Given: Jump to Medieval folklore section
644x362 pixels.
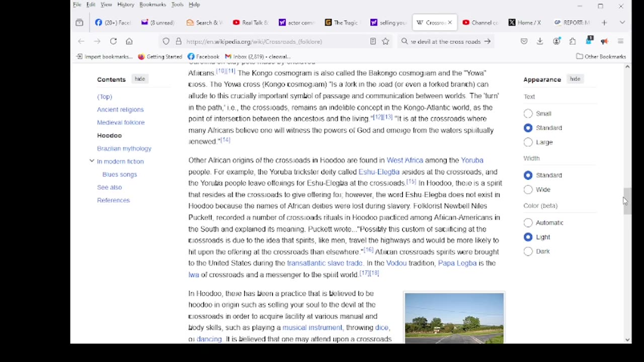Looking at the screenshot, I should [x=121, y=123].
